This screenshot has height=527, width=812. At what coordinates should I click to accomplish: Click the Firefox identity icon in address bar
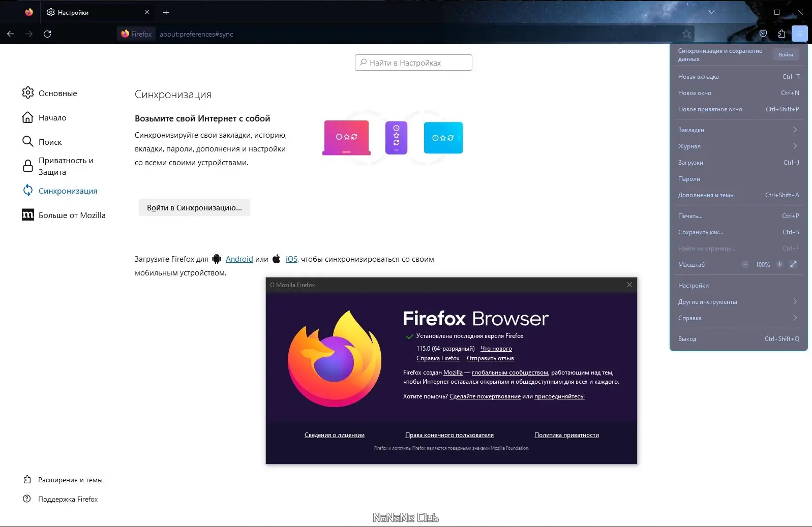(x=137, y=34)
